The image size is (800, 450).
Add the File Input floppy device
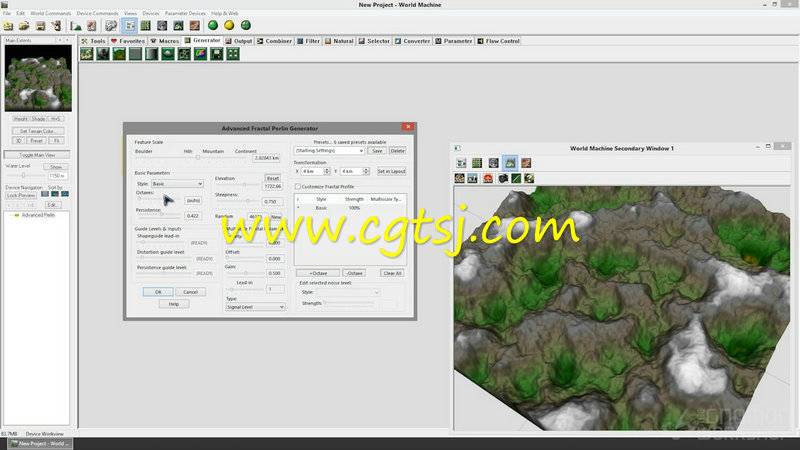217,54
